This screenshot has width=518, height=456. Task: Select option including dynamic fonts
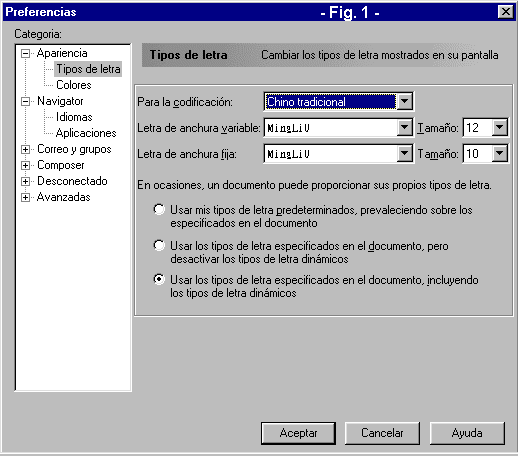[159, 279]
